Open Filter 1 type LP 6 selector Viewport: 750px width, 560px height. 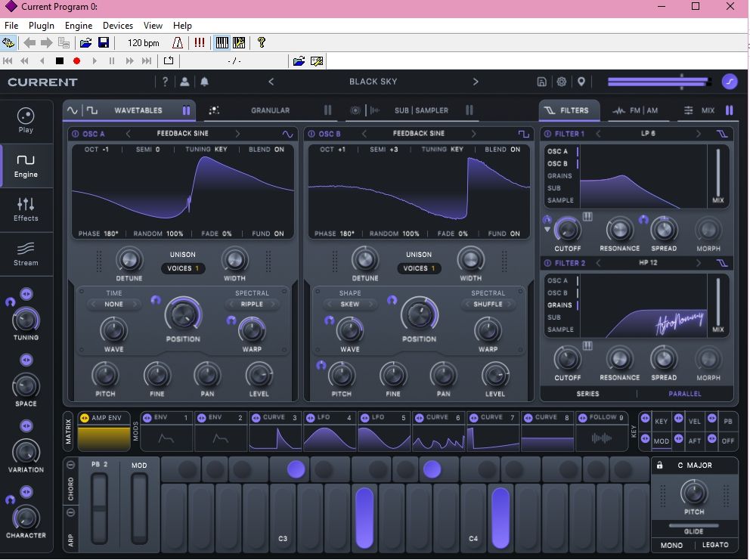[649, 134]
